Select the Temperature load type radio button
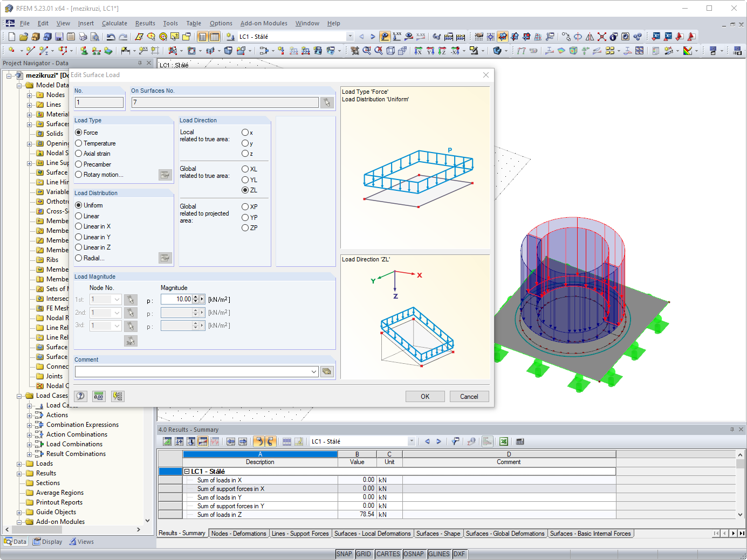The image size is (747, 560). tap(78, 143)
